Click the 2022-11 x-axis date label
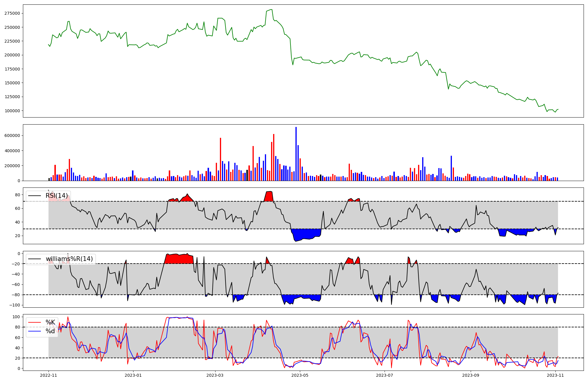 tap(49, 375)
